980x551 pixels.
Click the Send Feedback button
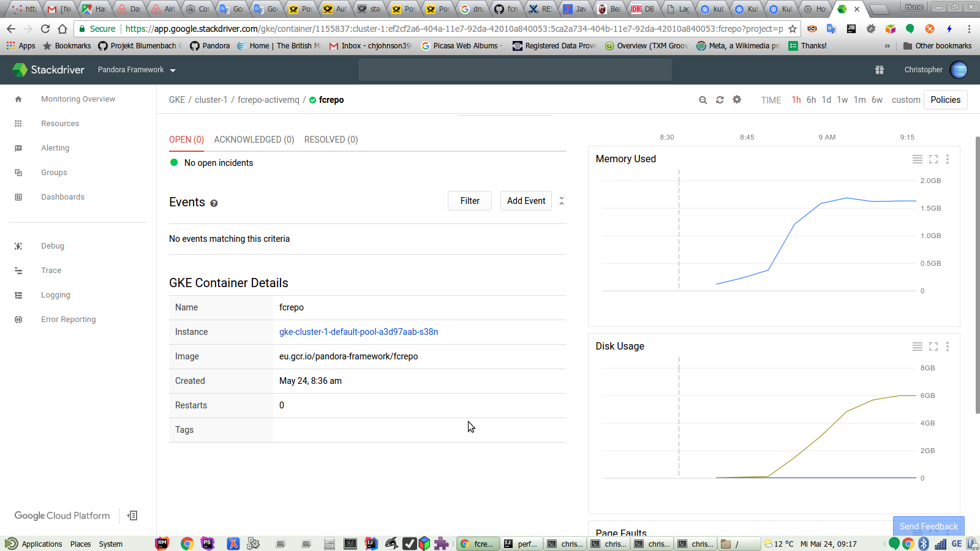[x=929, y=526]
